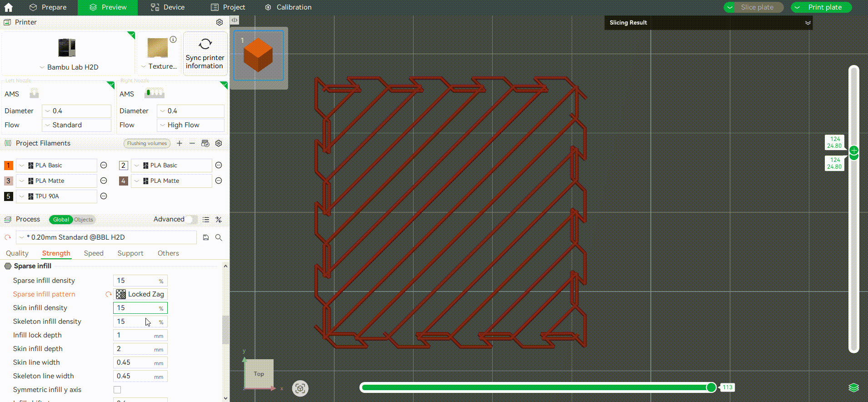The width and height of the screenshot is (868, 402).
Task: Open printer settings gear icon
Action: (219, 22)
